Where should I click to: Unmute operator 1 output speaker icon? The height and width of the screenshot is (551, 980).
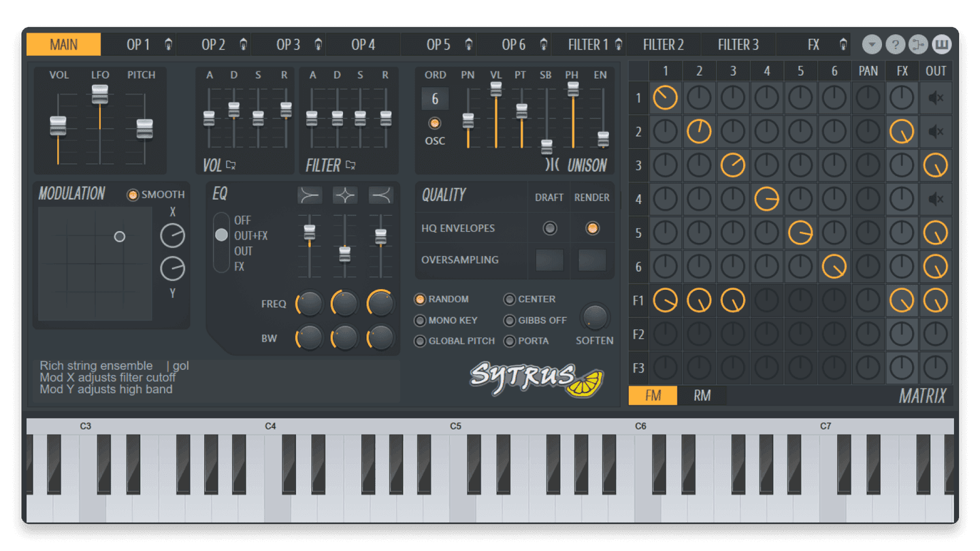pos(936,98)
